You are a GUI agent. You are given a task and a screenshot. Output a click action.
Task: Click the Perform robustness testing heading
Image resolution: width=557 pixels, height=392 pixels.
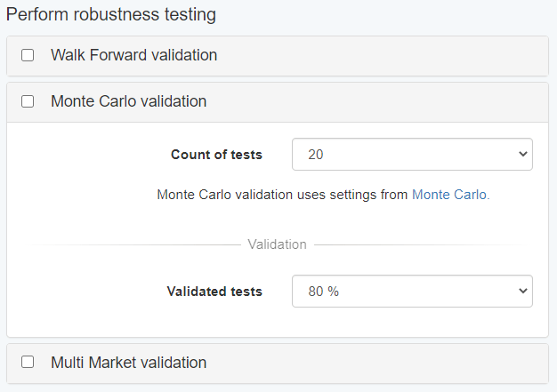click(x=111, y=15)
